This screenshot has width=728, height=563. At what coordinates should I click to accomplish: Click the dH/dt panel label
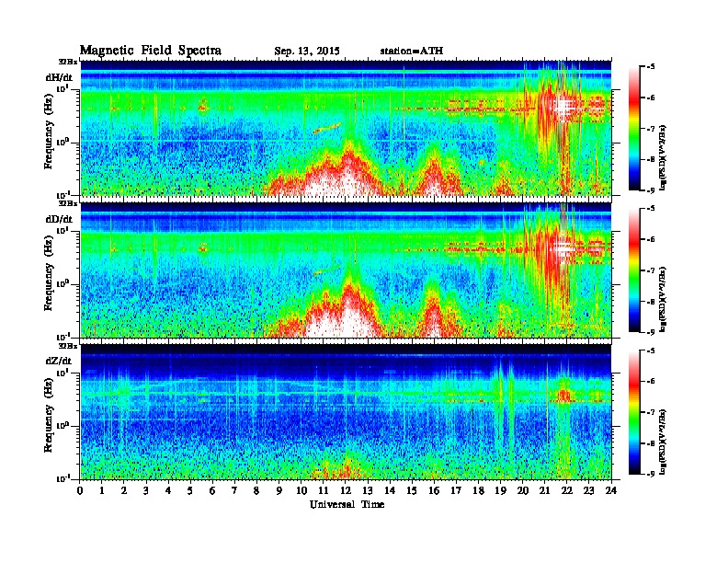click(59, 77)
